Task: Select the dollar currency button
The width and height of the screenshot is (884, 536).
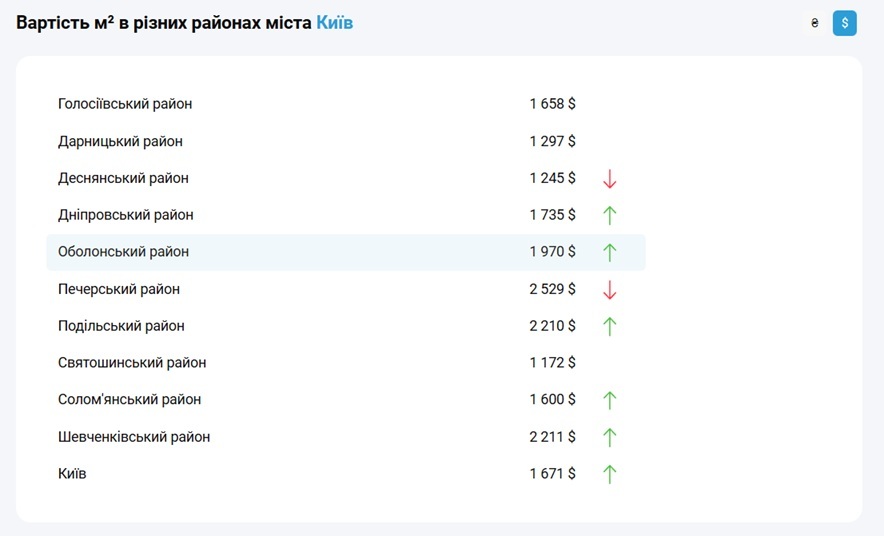Action: [x=845, y=23]
